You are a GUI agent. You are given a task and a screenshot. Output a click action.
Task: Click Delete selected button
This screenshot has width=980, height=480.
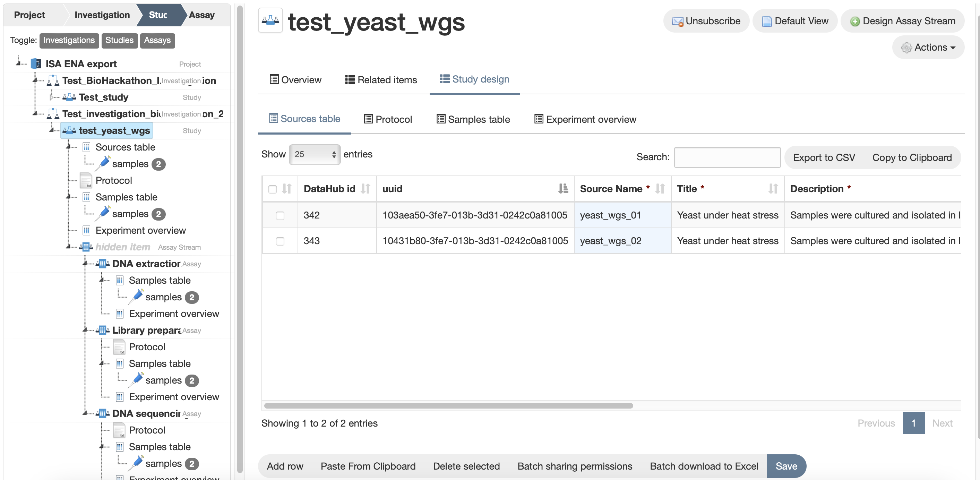click(x=466, y=466)
